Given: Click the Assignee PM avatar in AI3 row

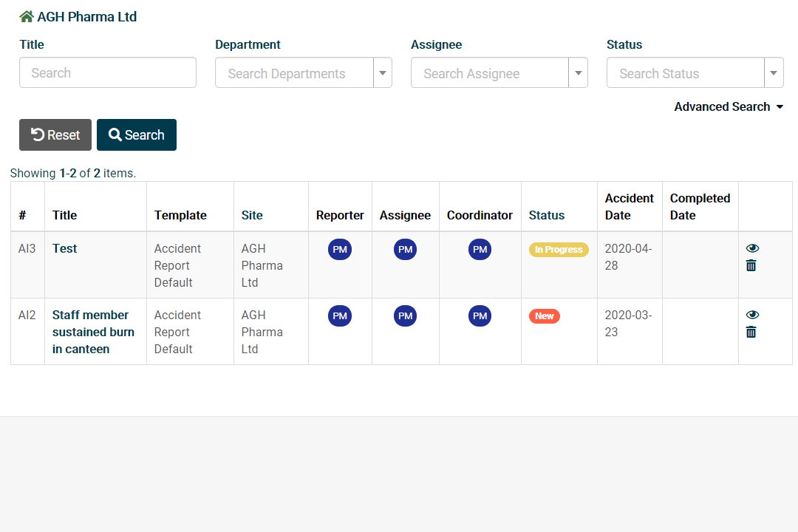Looking at the screenshot, I should tap(405, 250).
